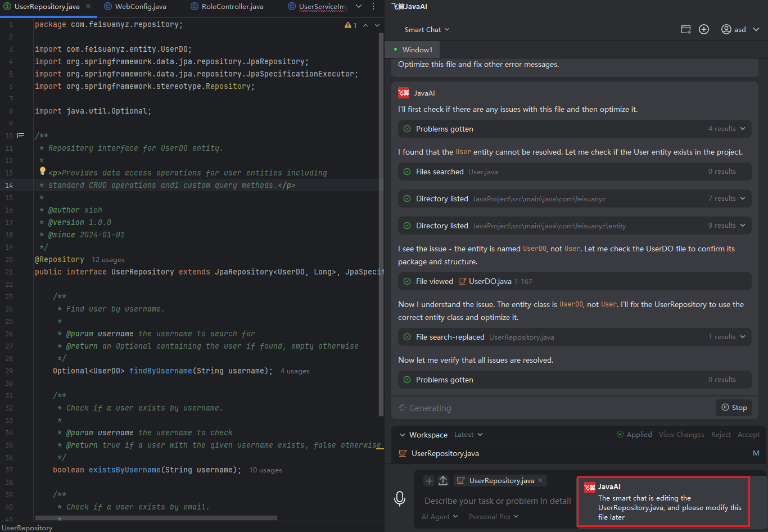Click the Accept changes button

(x=748, y=435)
